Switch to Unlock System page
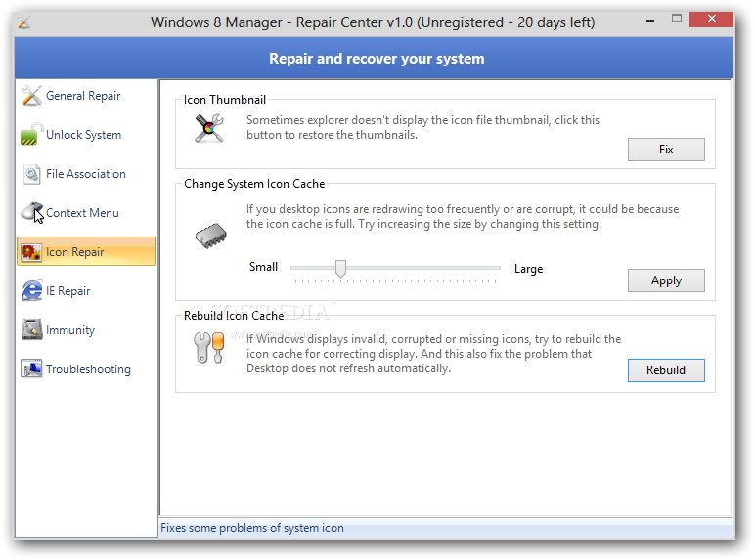755x560 pixels. (83, 135)
